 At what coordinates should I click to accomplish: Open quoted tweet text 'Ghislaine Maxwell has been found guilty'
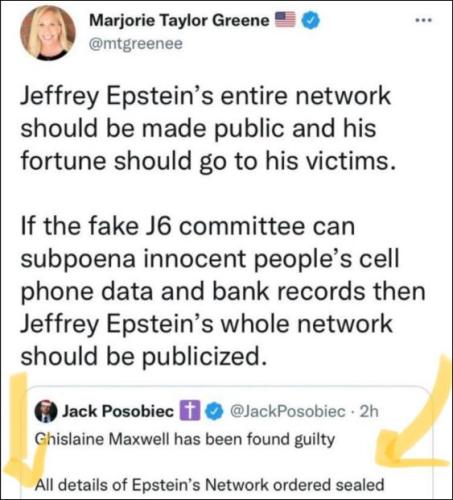point(185,440)
